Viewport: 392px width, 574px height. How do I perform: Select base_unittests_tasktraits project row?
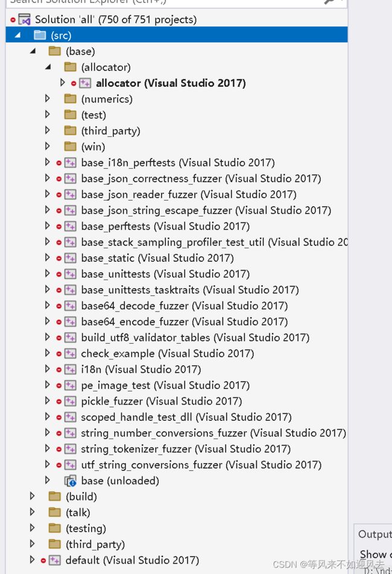[x=177, y=290]
